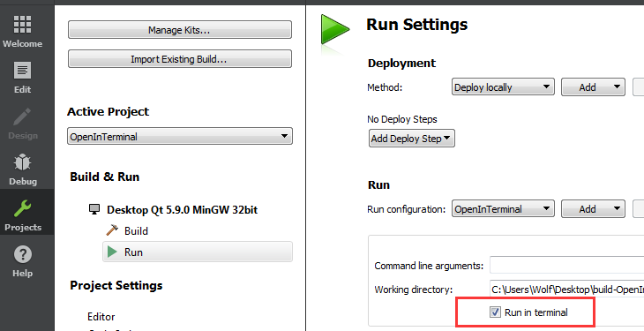Click the green Run triangle in sidebar
The width and height of the screenshot is (644, 331).
[112, 252]
